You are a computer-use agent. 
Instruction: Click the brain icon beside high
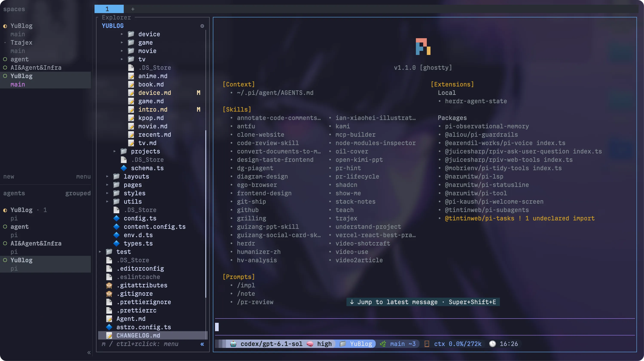(310, 344)
